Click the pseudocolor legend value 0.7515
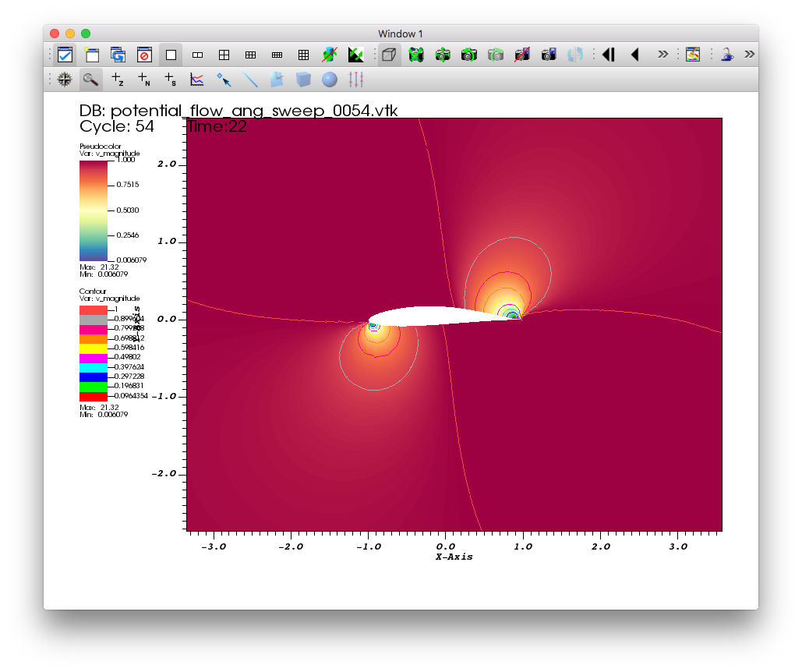The height and width of the screenshot is (672, 802). pyautogui.click(x=127, y=185)
